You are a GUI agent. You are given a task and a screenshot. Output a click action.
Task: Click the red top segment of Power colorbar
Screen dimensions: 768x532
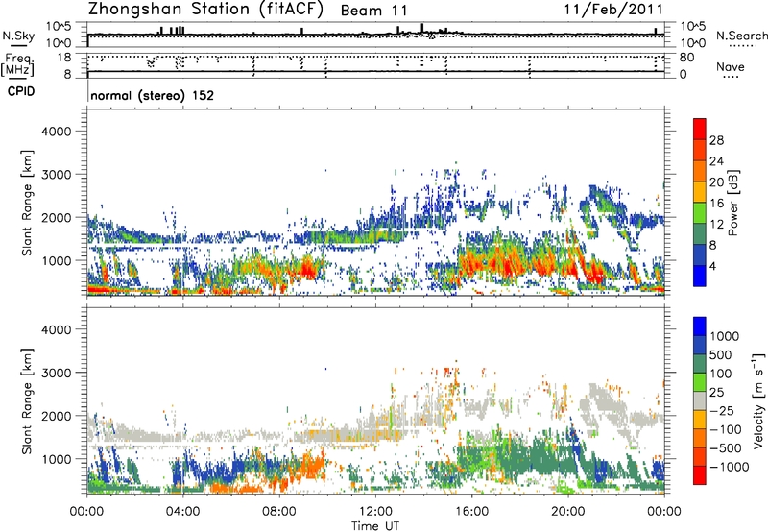(700, 130)
